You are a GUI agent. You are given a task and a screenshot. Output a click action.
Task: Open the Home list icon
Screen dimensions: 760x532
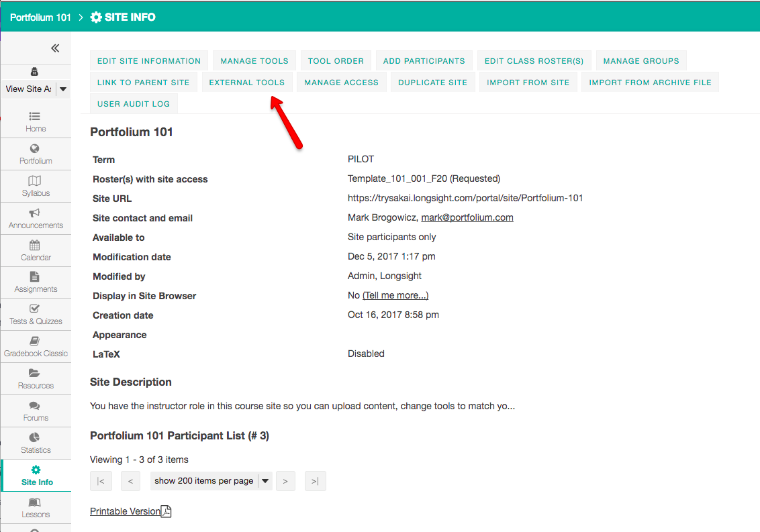34,116
